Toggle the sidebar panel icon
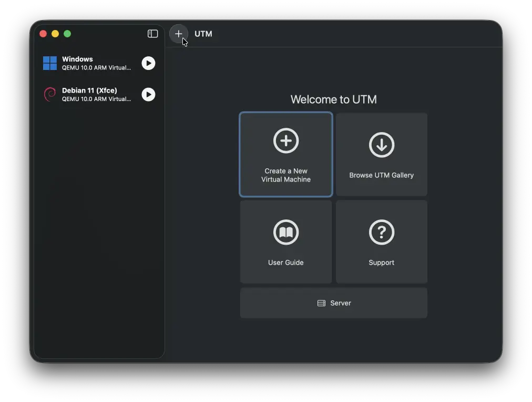532x402 pixels. click(152, 34)
